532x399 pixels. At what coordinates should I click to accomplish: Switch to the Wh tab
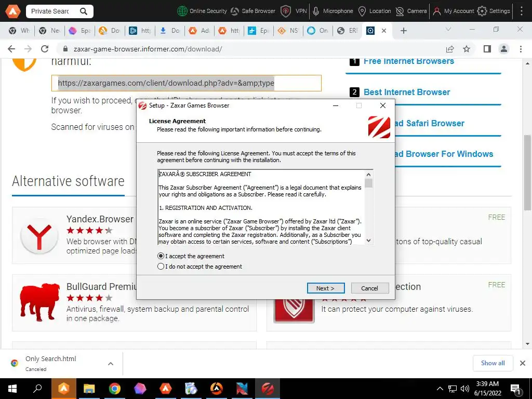20,31
